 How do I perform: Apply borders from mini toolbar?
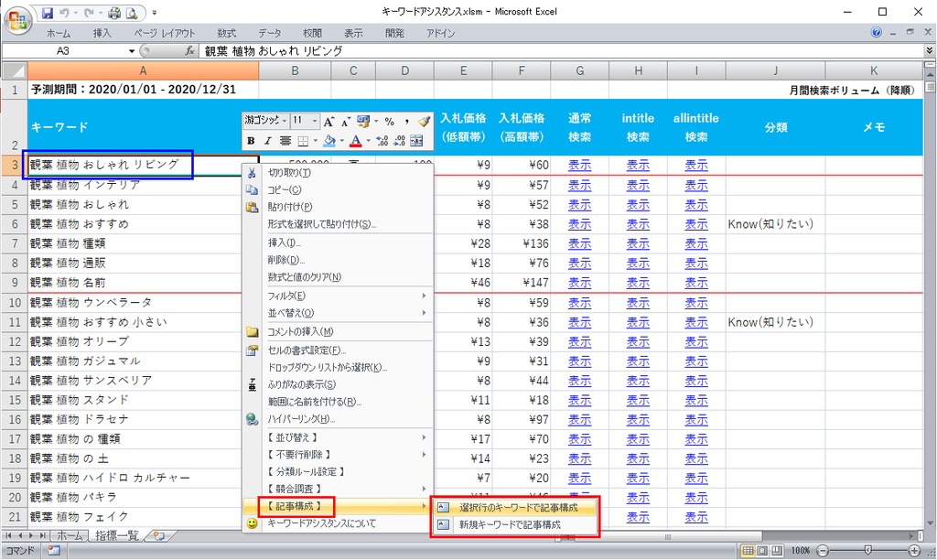tap(303, 141)
